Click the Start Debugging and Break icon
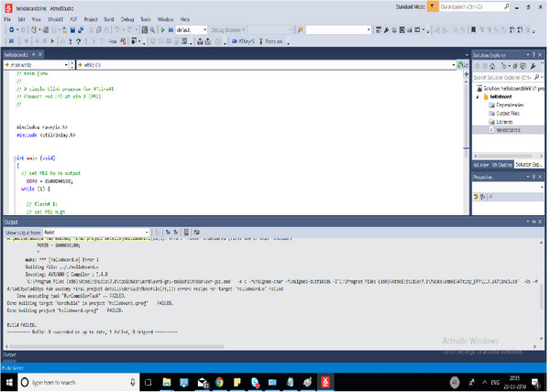550x392 pixels. tap(170, 30)
